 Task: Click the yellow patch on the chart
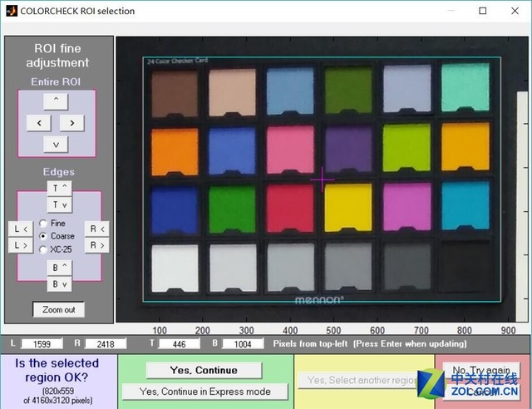click(x=348, y=208)
